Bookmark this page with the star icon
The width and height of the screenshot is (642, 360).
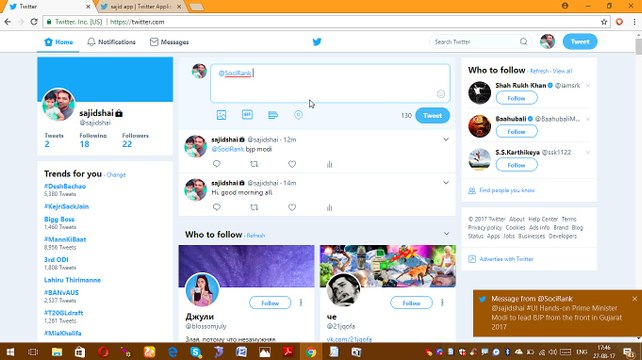604,22
